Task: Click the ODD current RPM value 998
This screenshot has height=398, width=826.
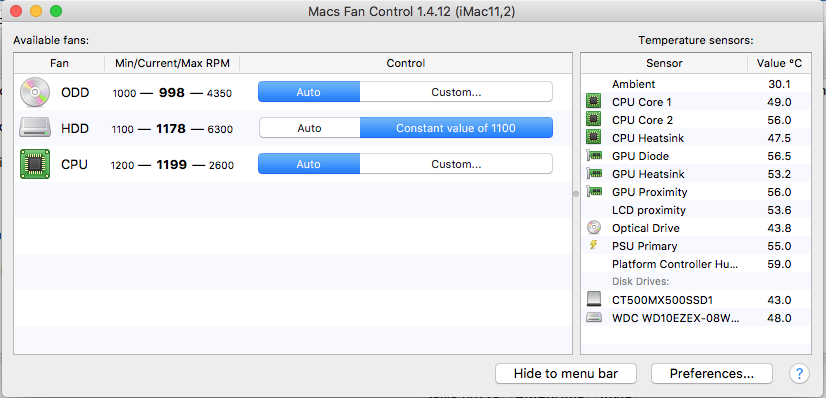Action: (x=172, y=93)
